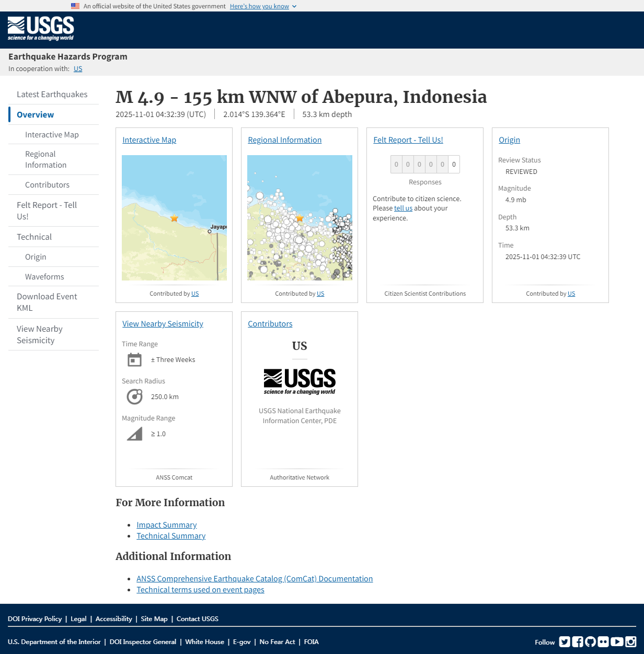Open the USGS Instagram icon
Image resolution: width=644 pixels, height=654 pixels.
pyautogui.click(x=631, y=642)
